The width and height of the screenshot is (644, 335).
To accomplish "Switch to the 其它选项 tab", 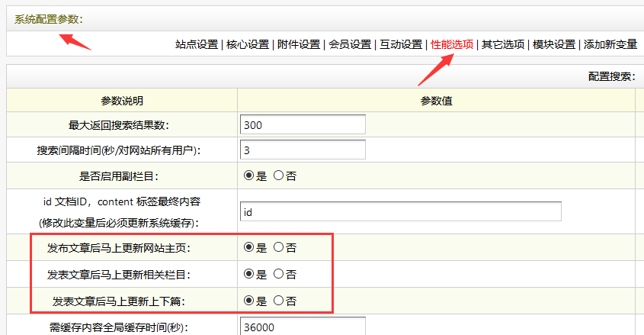I will 503,44.
